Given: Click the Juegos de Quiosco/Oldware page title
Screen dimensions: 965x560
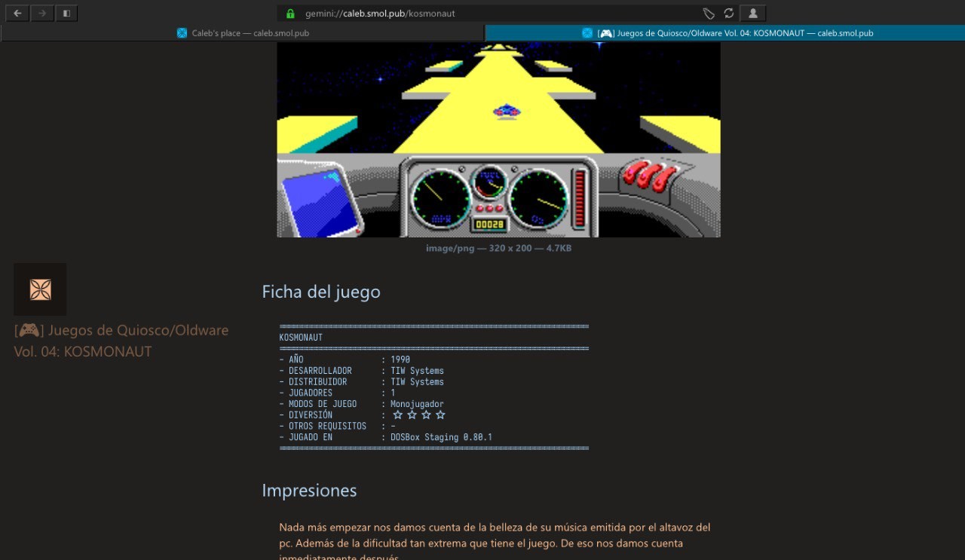Looking at the screenshot, I should (121, 341).
